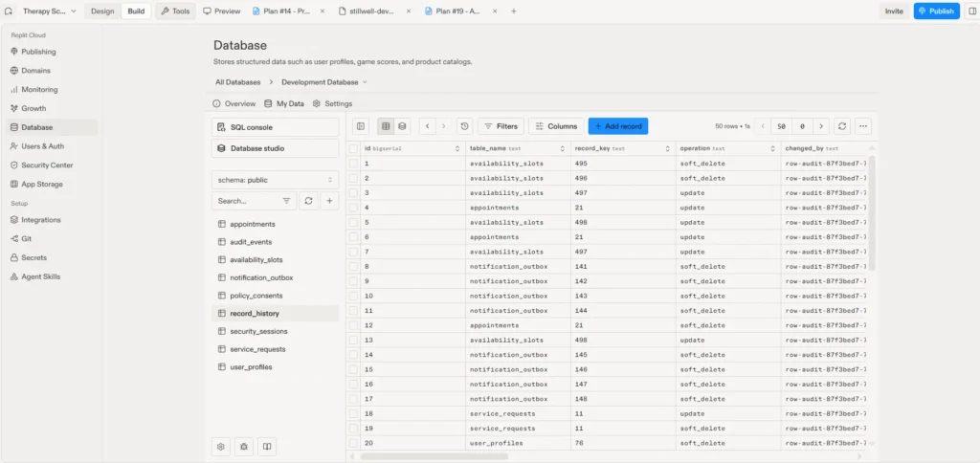The image size is (980, 463).
Task: Open Publishing in the sidebar
Action: click(52, 52)
